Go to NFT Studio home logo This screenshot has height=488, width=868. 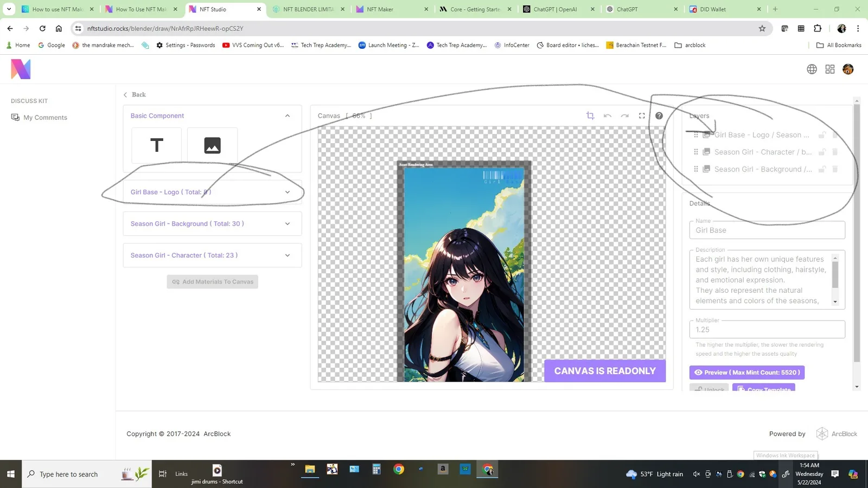click(x=21, y=69)
